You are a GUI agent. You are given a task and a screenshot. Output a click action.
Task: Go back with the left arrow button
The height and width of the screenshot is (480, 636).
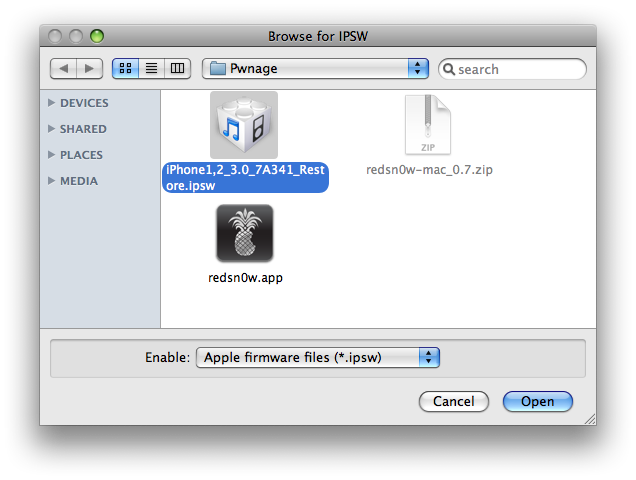[x=63, y=69]
